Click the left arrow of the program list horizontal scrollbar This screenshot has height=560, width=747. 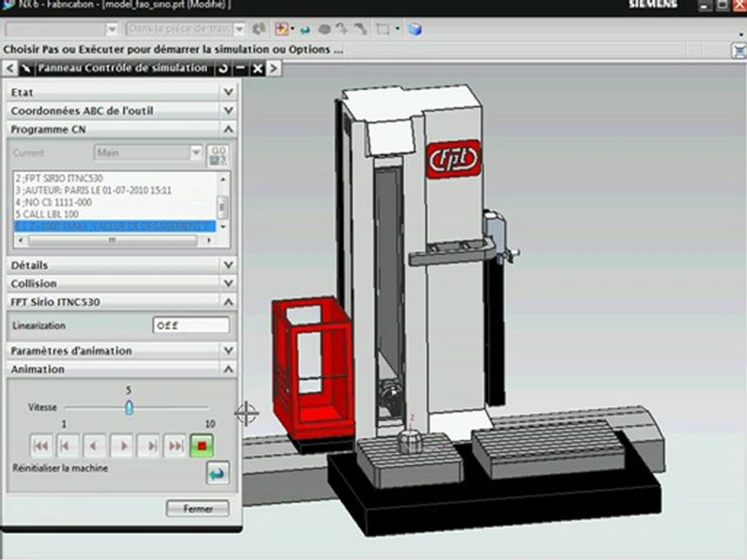click(20, 240)
